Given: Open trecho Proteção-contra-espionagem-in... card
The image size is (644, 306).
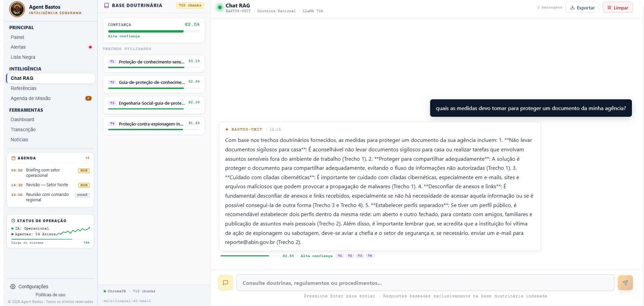Looking at the screenshot, I should pyautogui.click(x=154, y=126).
